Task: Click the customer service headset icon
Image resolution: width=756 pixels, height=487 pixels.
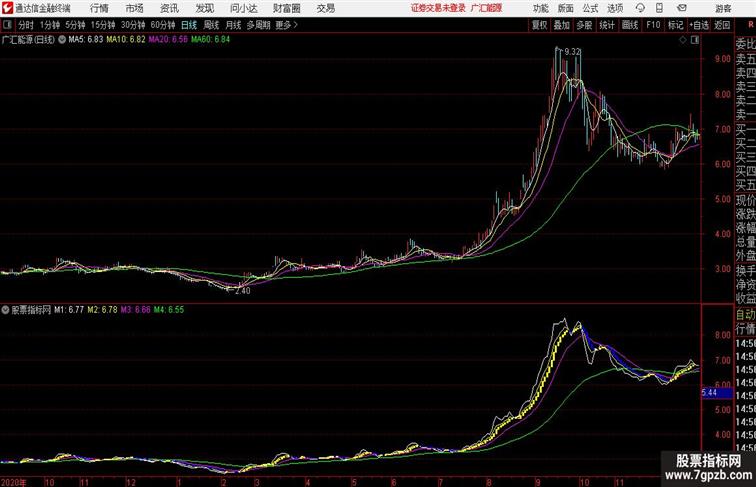Action: pyautogui.click(x=640, y=8)
